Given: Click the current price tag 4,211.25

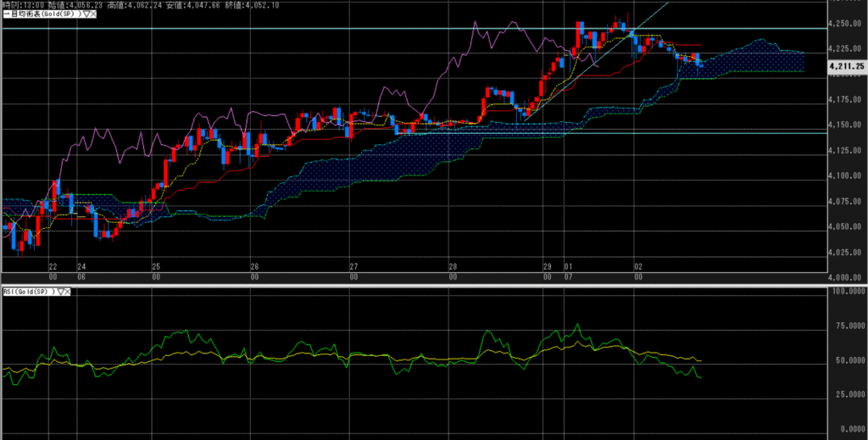Looking at the screenshot, I should click(x=847, y=65).
